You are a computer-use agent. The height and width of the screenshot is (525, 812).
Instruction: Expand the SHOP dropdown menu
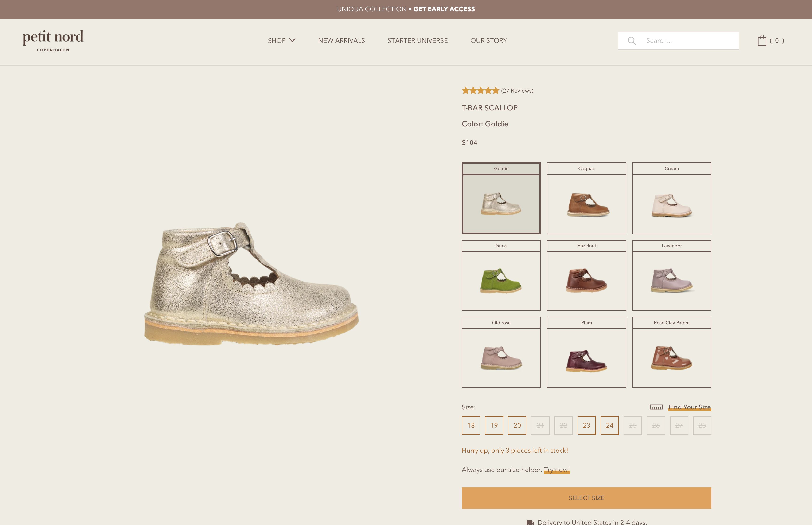pos(281,40)
